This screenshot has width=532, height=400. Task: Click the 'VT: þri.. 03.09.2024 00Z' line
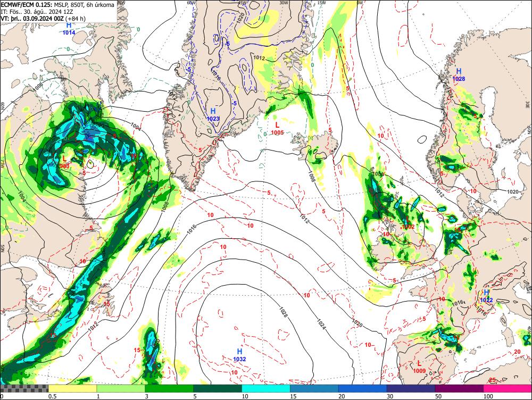tap(32, 19)
